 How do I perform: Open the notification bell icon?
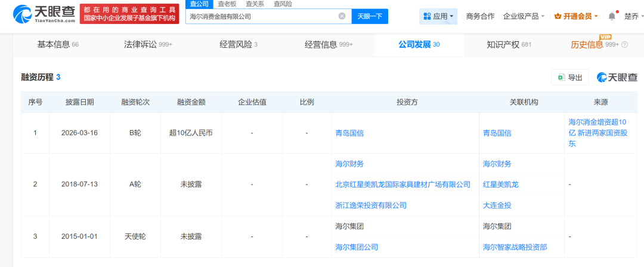pyautogui.click(x=612, y=16)
